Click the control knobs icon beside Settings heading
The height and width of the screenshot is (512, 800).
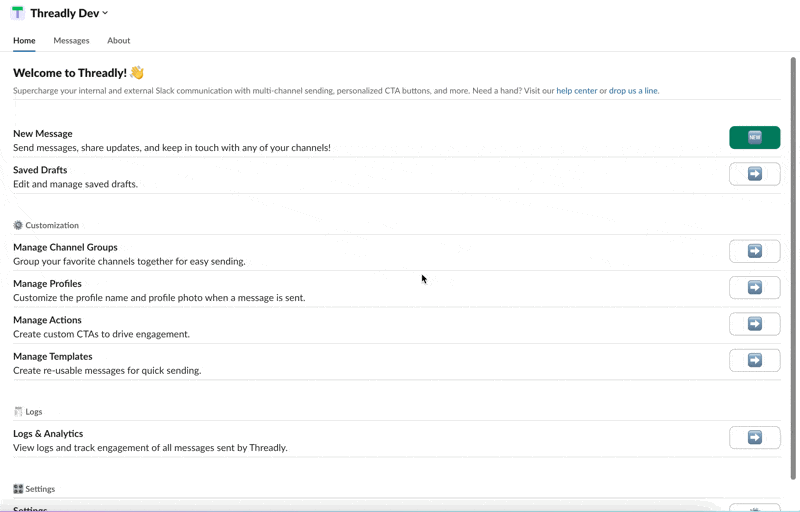(x=18, y=489)
